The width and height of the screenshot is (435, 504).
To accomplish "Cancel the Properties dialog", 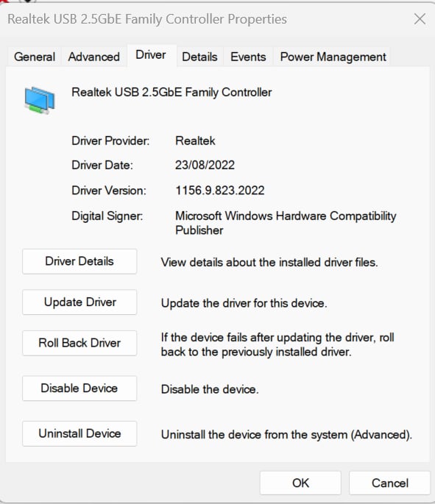I will click(x=390, y=483).
